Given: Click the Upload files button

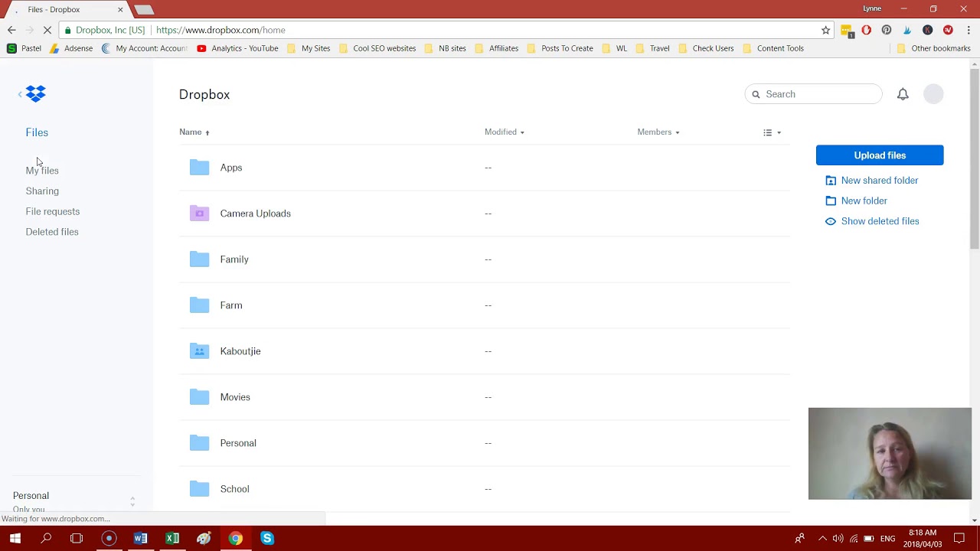Looking at the screenshot, I should tap(880, 155).
